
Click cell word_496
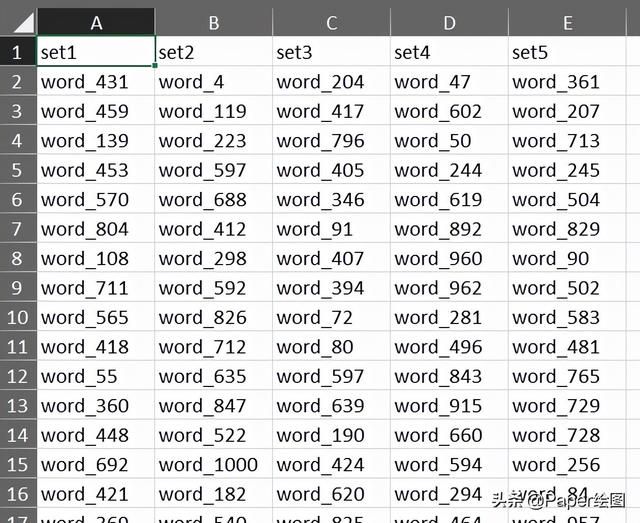point(449,346)
